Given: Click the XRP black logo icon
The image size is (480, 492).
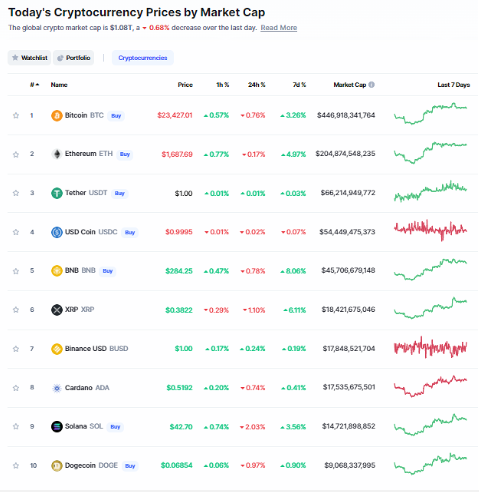Looking at the screenshot, I should click(x=57, y=310).
